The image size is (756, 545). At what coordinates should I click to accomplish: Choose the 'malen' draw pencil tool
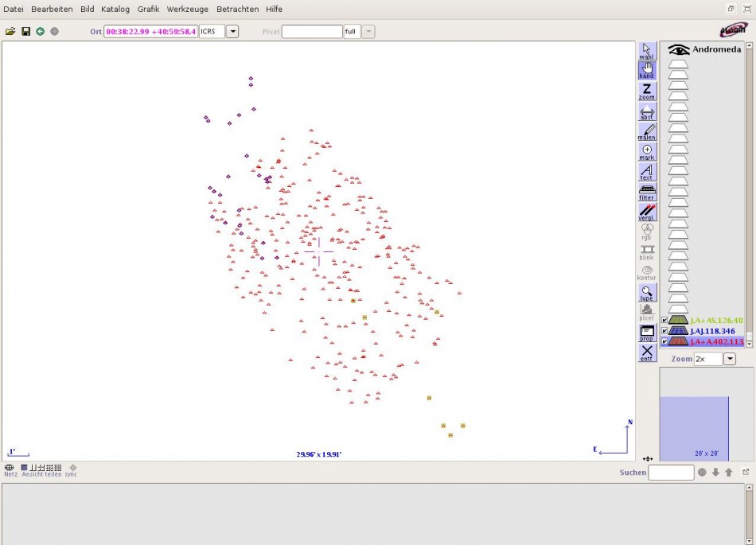647,131
